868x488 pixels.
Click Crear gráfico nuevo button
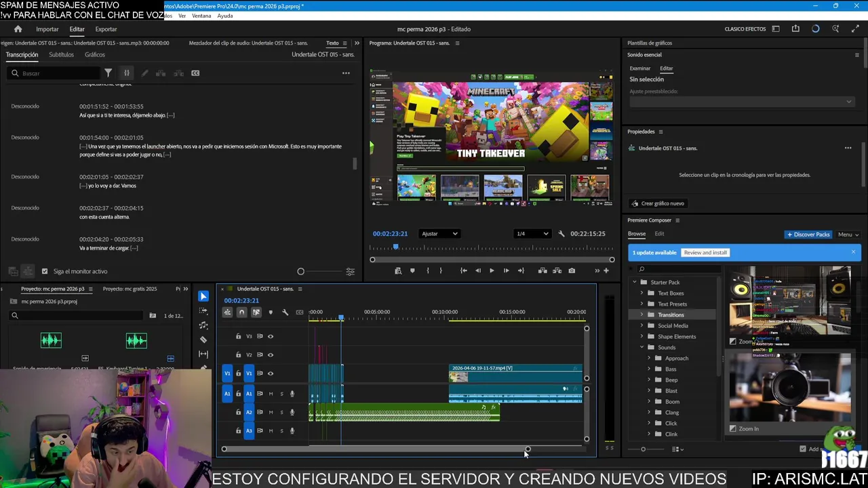click(x=657, y=203)
